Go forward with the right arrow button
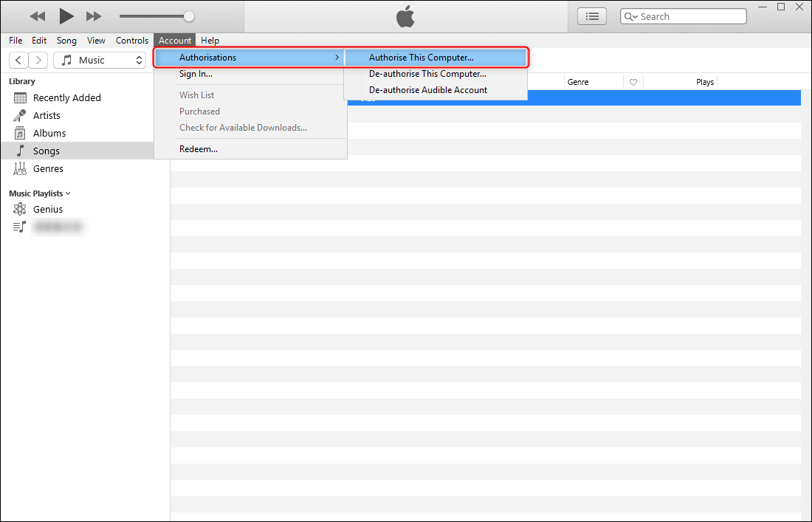812x522 pixels. (x=38, y=60)
